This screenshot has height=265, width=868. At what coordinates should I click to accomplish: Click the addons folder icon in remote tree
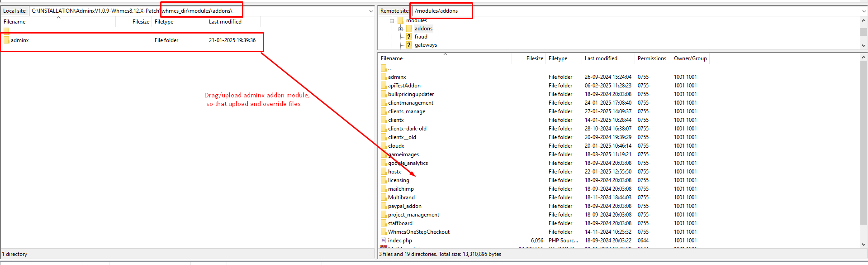[409, 29]
